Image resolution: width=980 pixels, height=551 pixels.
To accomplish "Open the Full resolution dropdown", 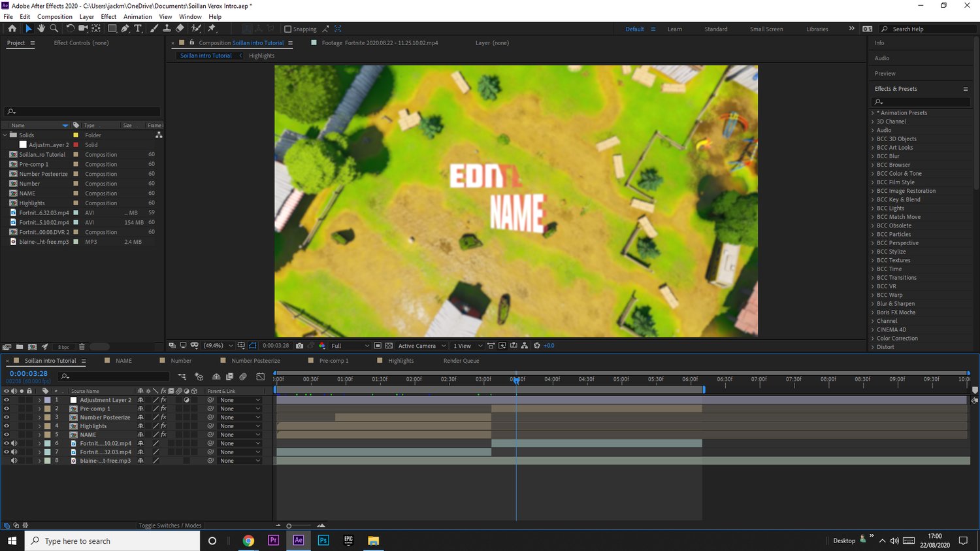I will [x=350, y=346].
